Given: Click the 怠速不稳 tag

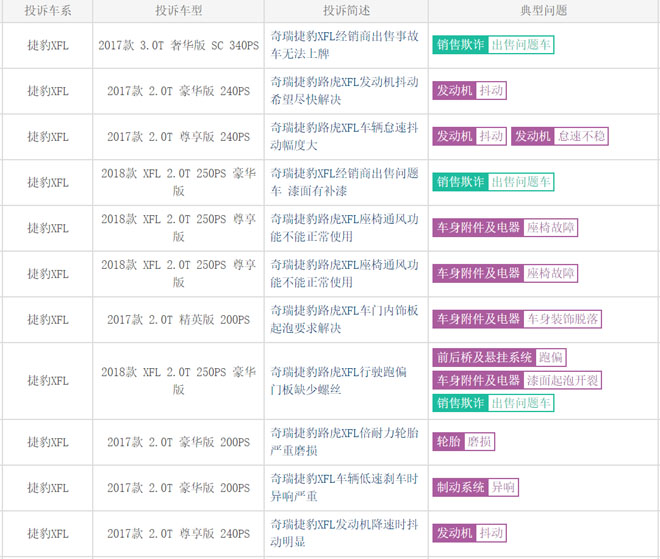Looking at the screenshot, I should [x=581, y=136].
